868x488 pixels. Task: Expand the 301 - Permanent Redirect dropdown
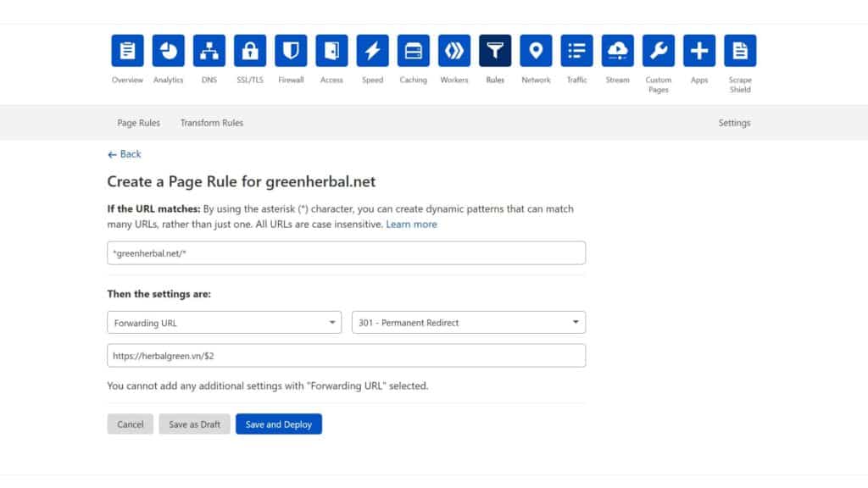pyautogui.click(x=468, y=323)
